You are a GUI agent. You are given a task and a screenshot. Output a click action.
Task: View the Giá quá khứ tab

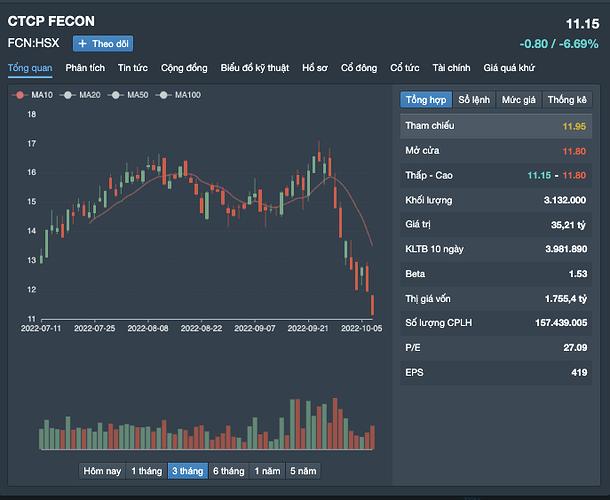509,68
